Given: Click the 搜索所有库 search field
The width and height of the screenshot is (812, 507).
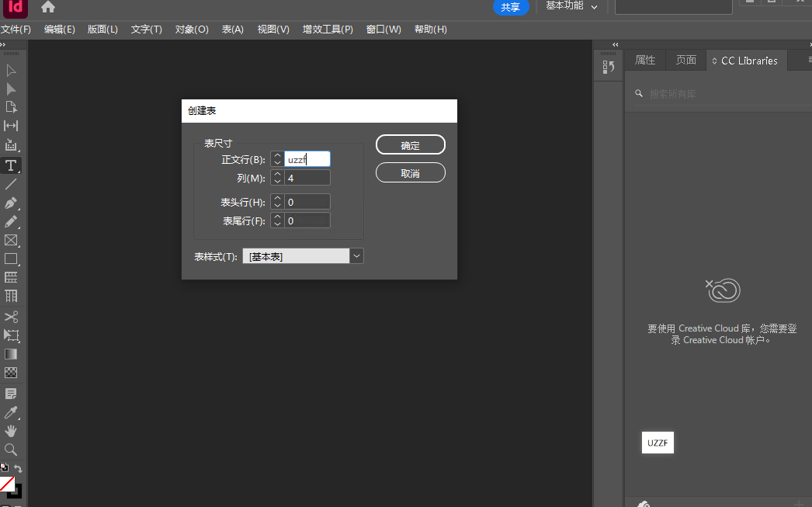Looking at the screenshot, I should click(x=723, y=94).
